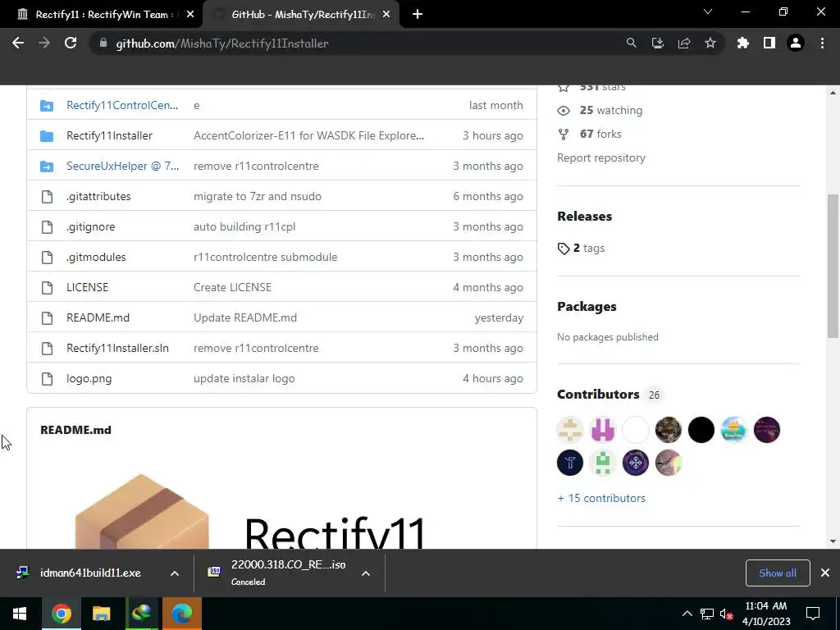This screenshot has height=630, width=840.
Task: Open the SecureUxHelper submodule link
Action: tap(123, 166)
